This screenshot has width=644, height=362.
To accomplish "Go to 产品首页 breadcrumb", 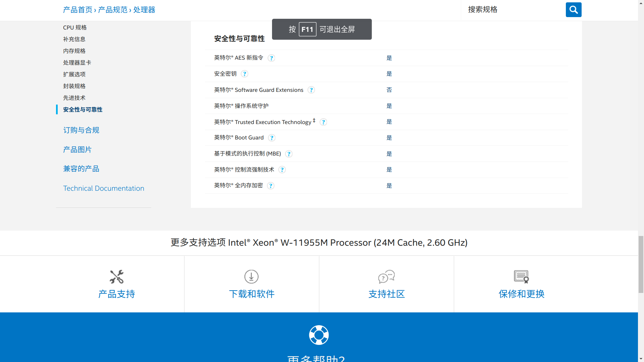I will (x=78, y=10).
